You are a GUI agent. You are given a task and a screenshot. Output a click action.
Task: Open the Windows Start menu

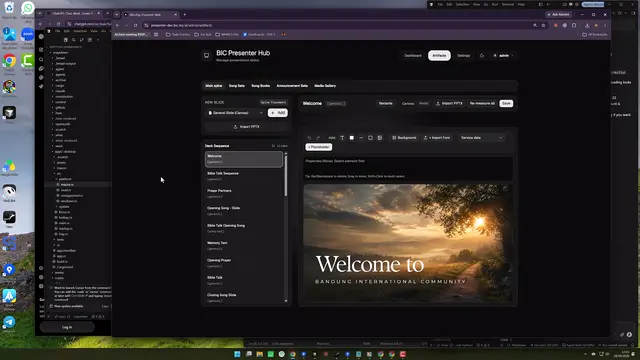click(x=237, y=354)
